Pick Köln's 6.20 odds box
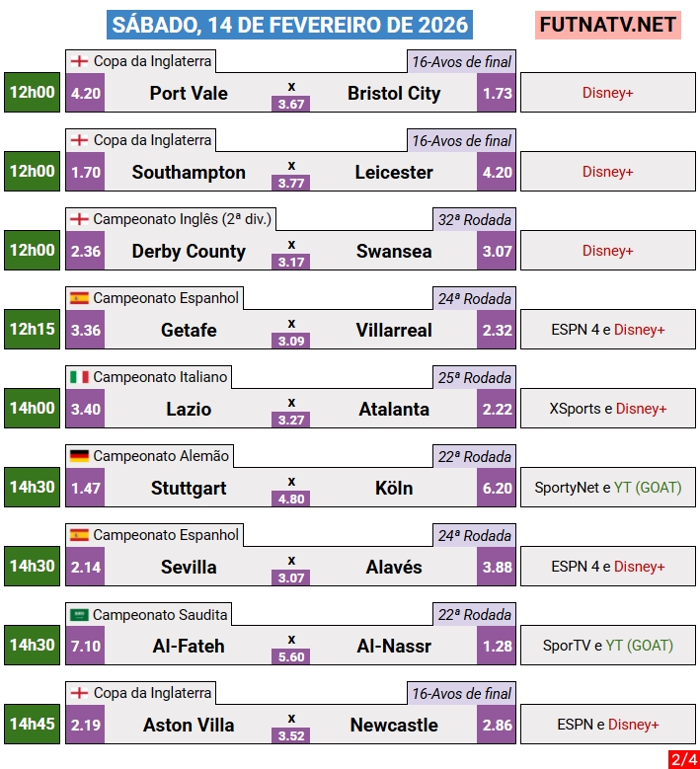Screen dimensions: 700x769 498,489
